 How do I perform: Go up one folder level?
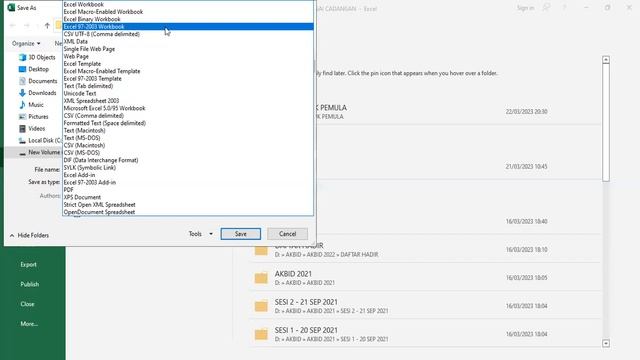click(x=47, y=26)
